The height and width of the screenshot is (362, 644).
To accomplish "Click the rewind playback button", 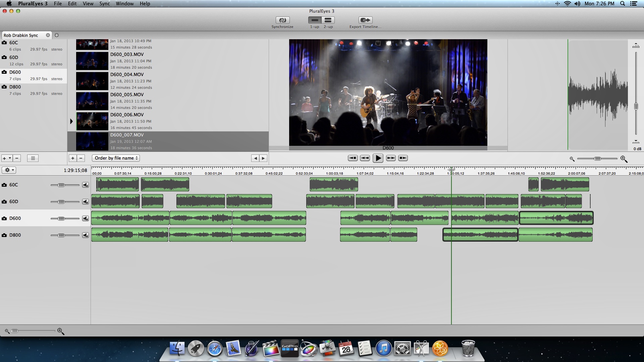I will (x=365, y=158).
